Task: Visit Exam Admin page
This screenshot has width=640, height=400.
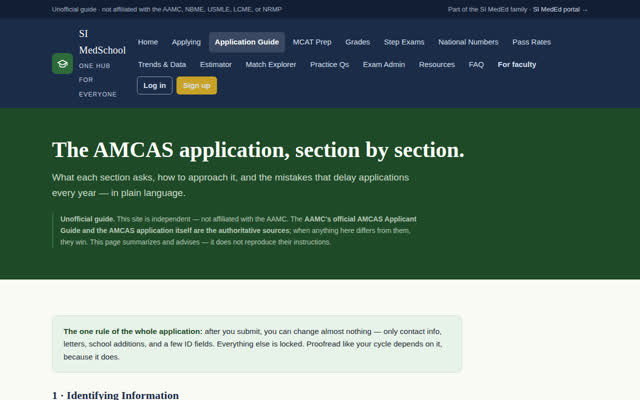Action: [x=384, y=64]
